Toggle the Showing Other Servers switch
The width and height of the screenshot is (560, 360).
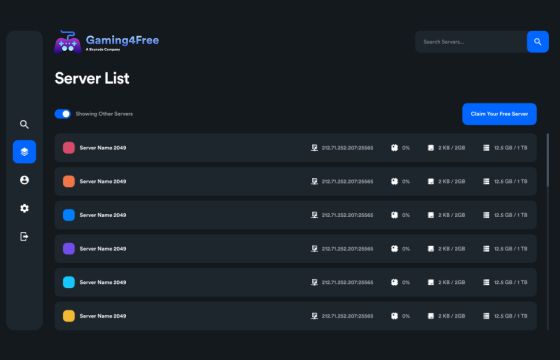pos(62,114)
